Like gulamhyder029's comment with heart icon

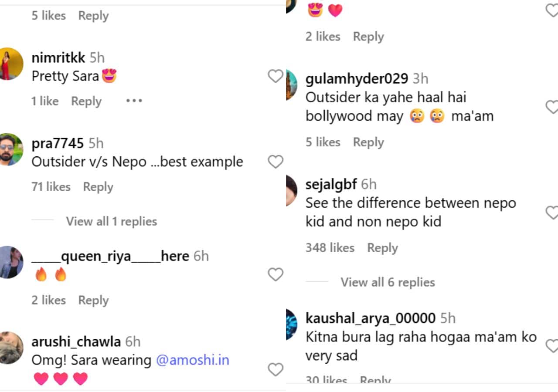[x=552, y=107]
